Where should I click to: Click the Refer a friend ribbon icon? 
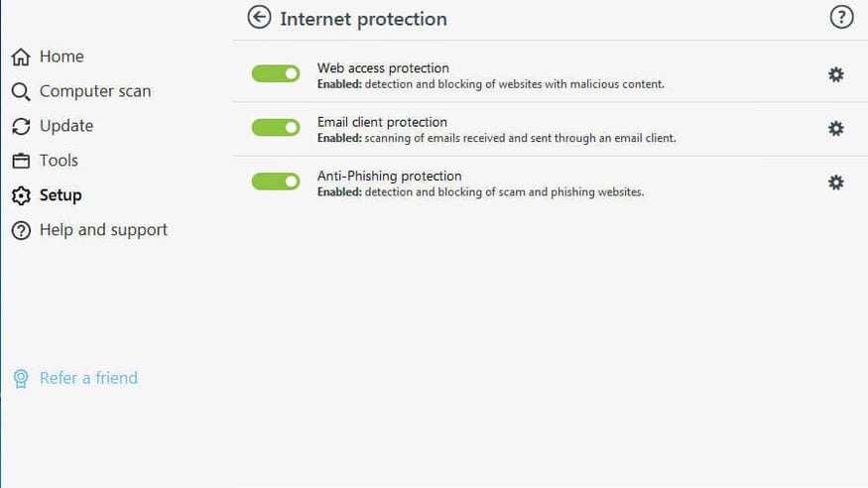[x=21, y=379]
